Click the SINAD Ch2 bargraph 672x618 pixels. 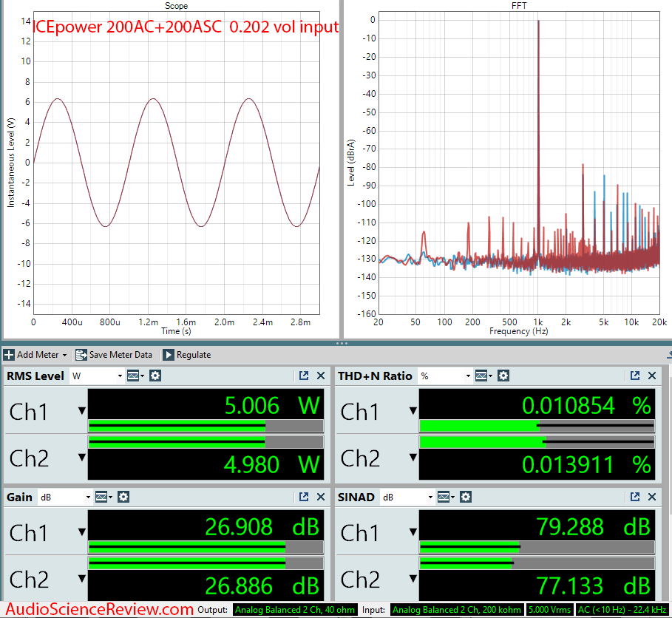click(x=537, y=563)
